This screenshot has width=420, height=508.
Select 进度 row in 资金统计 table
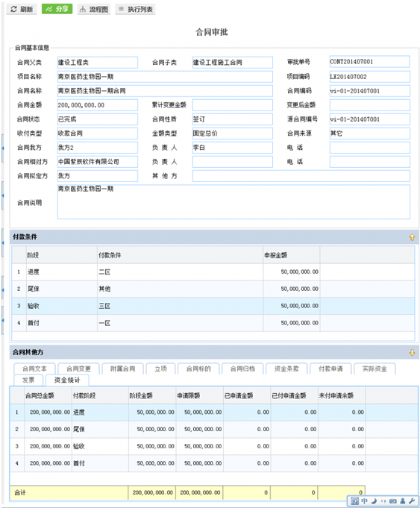click(214, 413)
